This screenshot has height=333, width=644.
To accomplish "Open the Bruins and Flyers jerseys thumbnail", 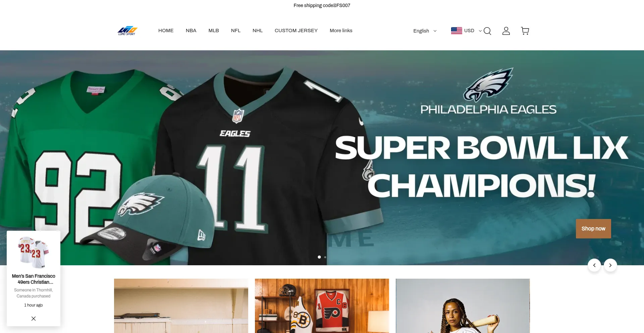I will tap(322, 306).
